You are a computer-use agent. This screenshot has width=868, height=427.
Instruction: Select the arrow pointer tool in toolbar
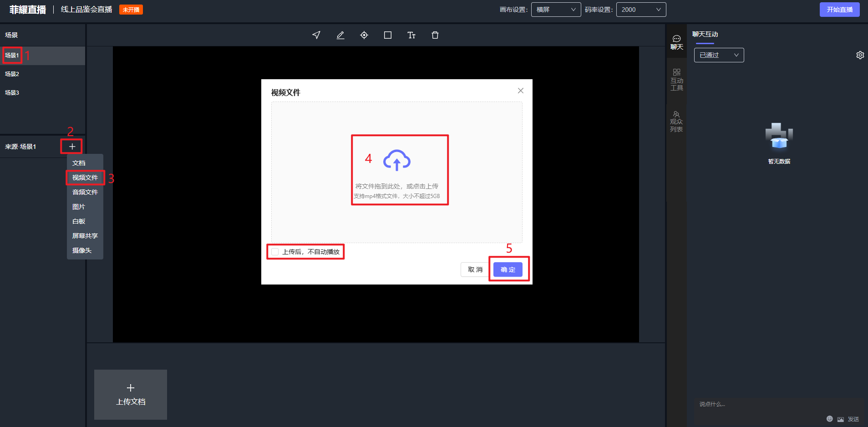click(316, 35)
